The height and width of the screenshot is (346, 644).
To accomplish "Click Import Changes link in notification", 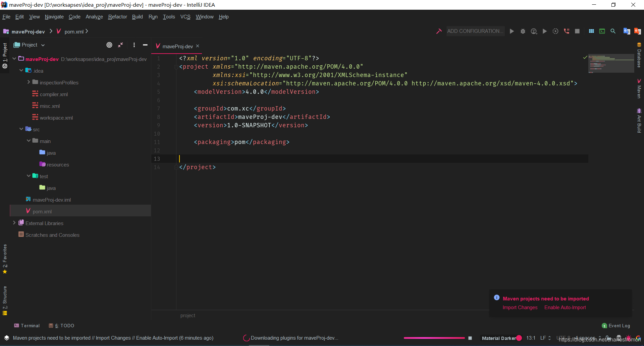I will (520, 307).
